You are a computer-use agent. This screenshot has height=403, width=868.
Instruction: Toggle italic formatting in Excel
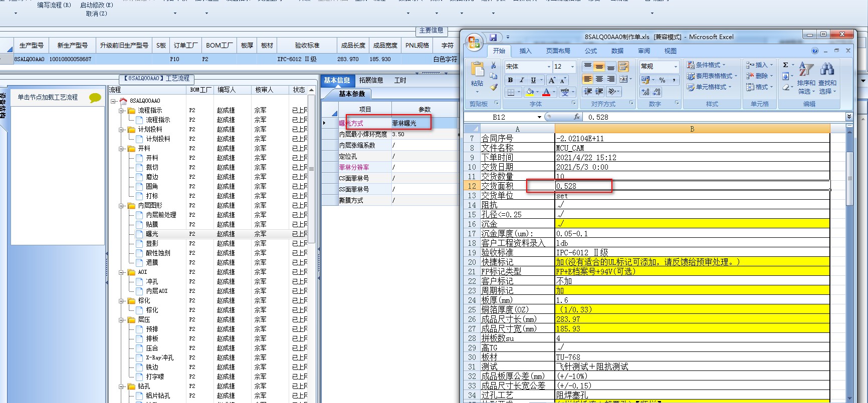(522, 80)
